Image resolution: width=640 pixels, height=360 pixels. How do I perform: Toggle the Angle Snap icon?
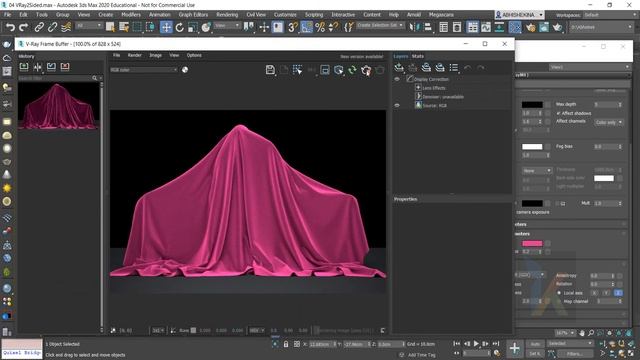pyautogui.click(x=307, y=27)
